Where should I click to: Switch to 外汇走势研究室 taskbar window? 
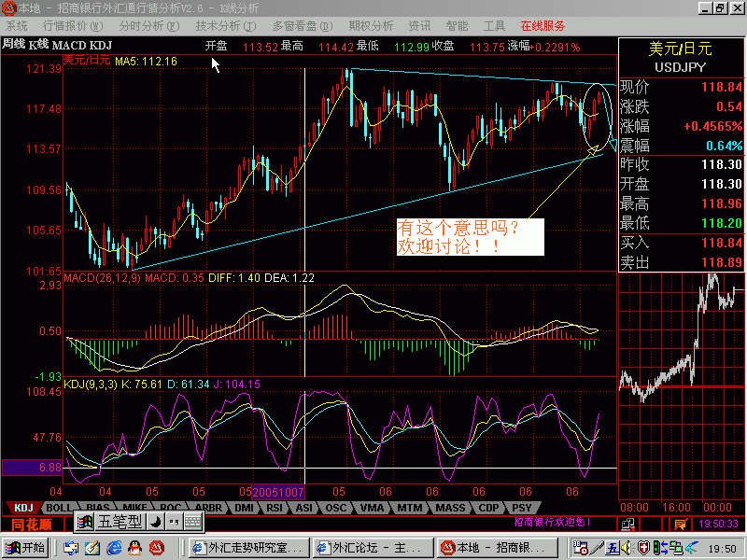248,548
